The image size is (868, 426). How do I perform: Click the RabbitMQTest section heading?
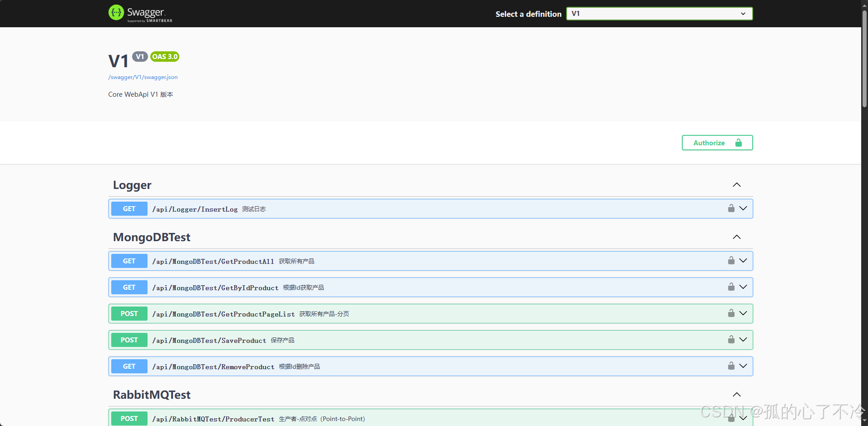pyautogui.click(x=152, y=395)
